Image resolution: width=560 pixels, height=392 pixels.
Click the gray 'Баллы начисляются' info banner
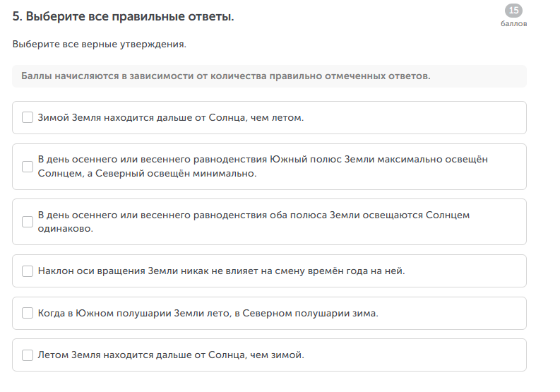click(269, 76)
